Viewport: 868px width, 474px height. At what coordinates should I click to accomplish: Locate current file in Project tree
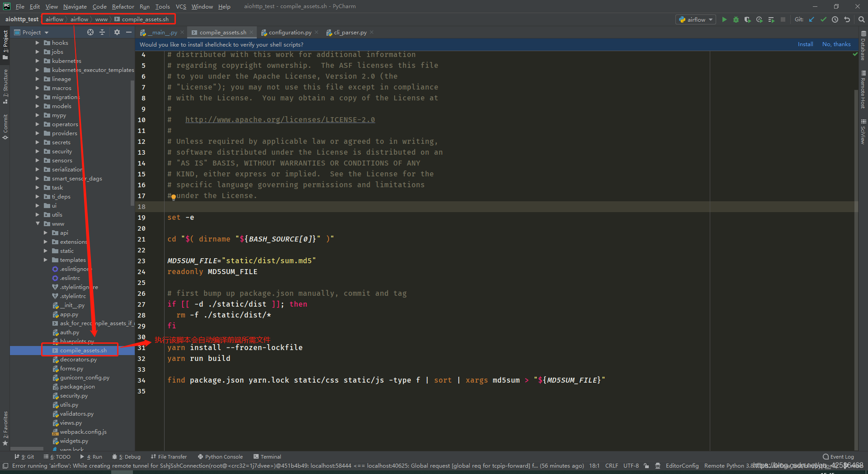point(90,32)
